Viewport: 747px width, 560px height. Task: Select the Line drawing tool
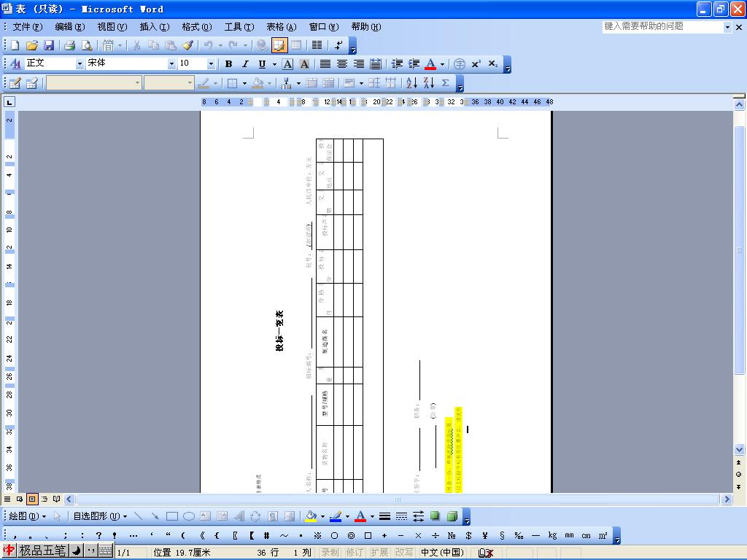coord(138,516)
